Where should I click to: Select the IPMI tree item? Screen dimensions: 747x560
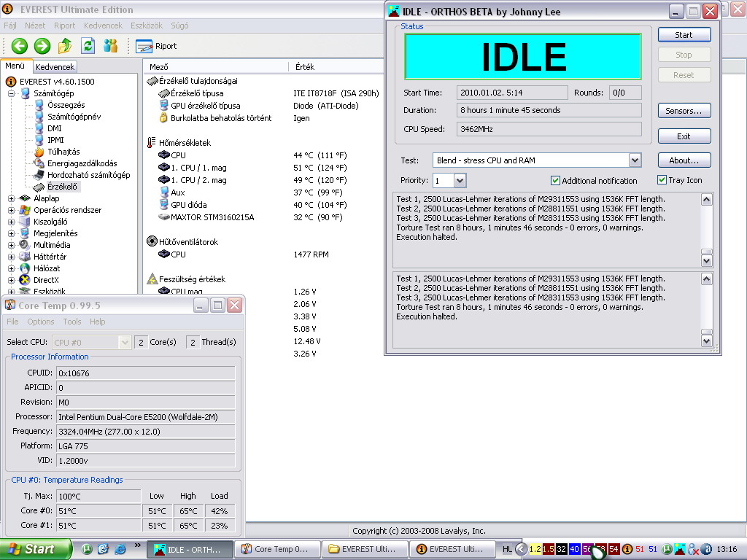tap(55, 140)
